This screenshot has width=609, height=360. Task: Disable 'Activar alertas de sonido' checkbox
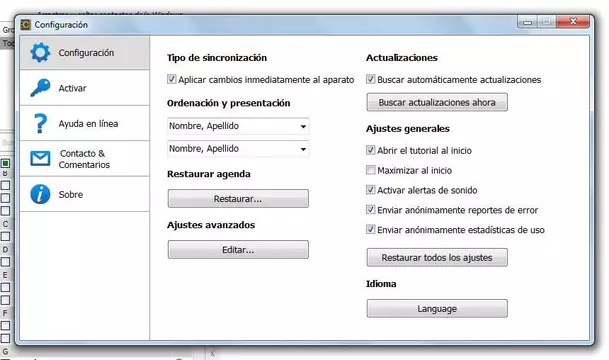click(371, 190)
